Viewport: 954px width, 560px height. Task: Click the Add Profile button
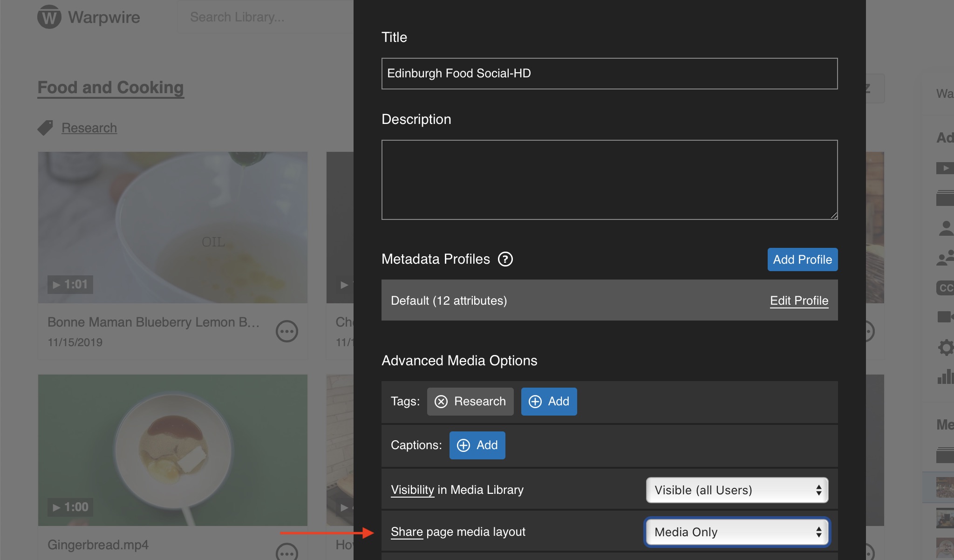(x=802, y=260)
